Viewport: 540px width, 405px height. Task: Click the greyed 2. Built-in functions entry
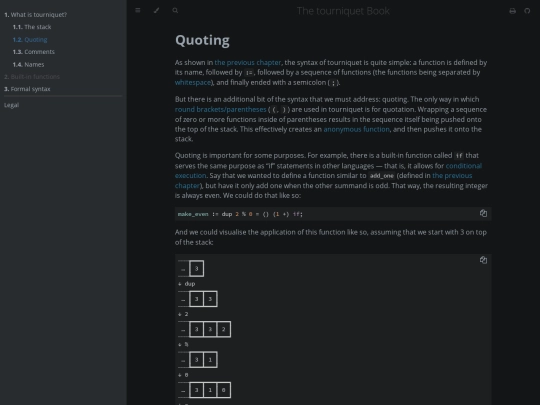(x=32, y=76)
